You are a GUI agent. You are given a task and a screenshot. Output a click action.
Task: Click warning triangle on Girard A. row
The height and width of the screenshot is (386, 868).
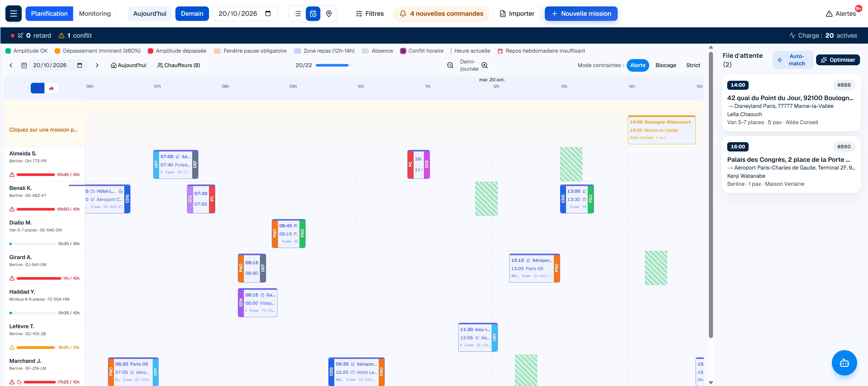click(x=12, y=278)
